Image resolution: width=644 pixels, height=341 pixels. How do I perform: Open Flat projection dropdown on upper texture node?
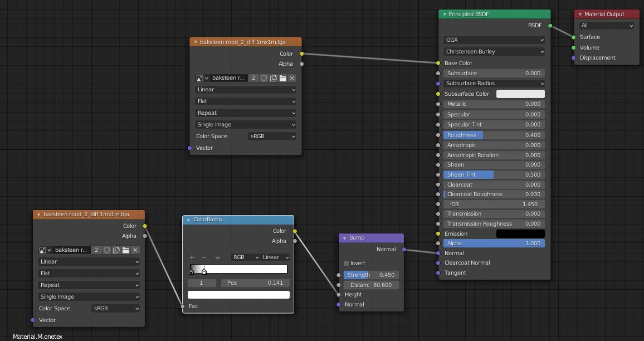pyautogui.click(x=246, y=101)
